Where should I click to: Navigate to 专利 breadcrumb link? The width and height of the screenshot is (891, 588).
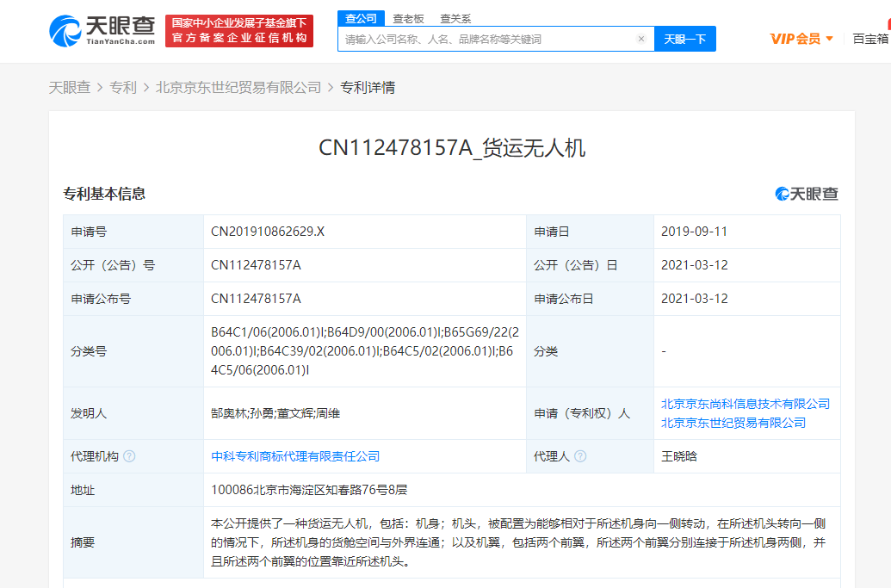coord(123,87)
